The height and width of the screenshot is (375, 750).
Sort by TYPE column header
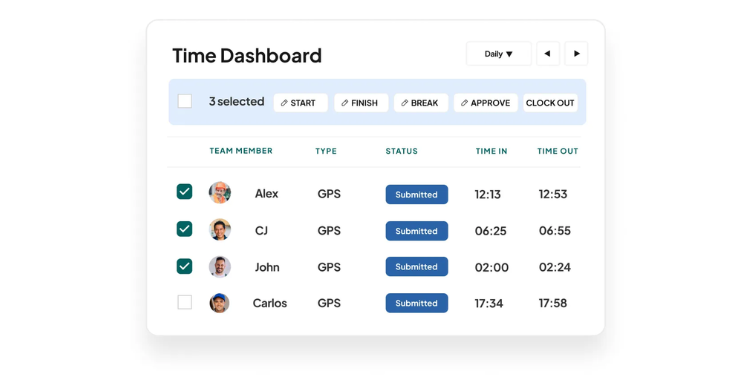326,151
